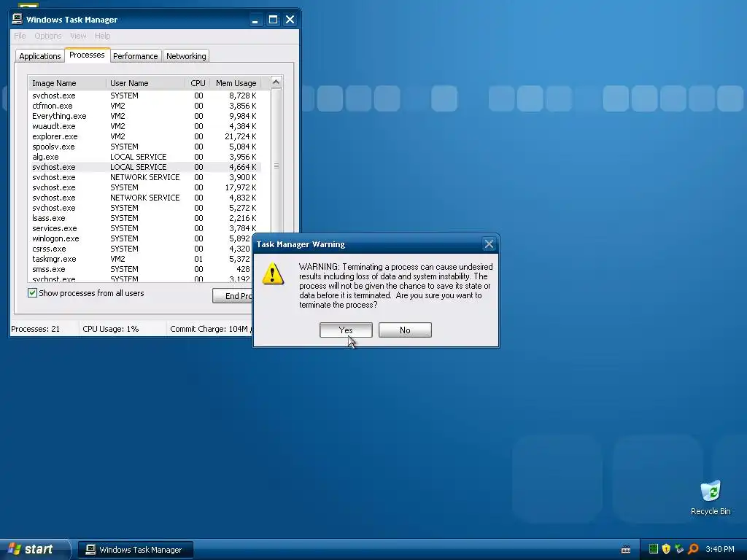
Task: Click the 3:40 PM taskbar clock
Action: click(720, 549)
